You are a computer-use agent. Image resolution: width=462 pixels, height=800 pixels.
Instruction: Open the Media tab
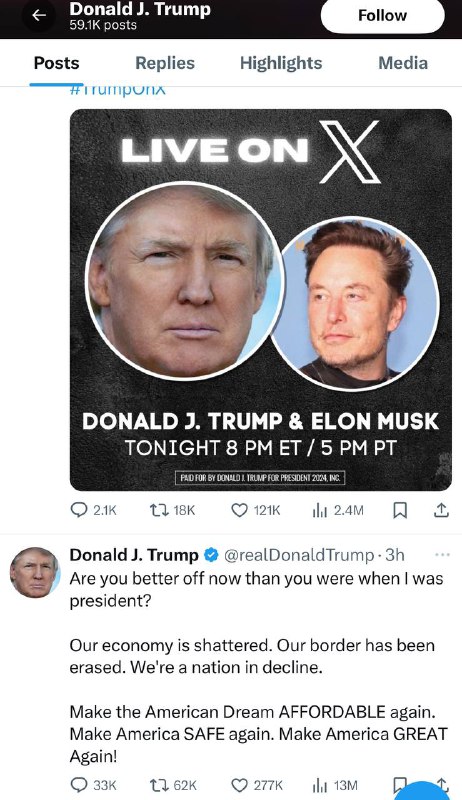pyautogui.click(x=403, y=63)
